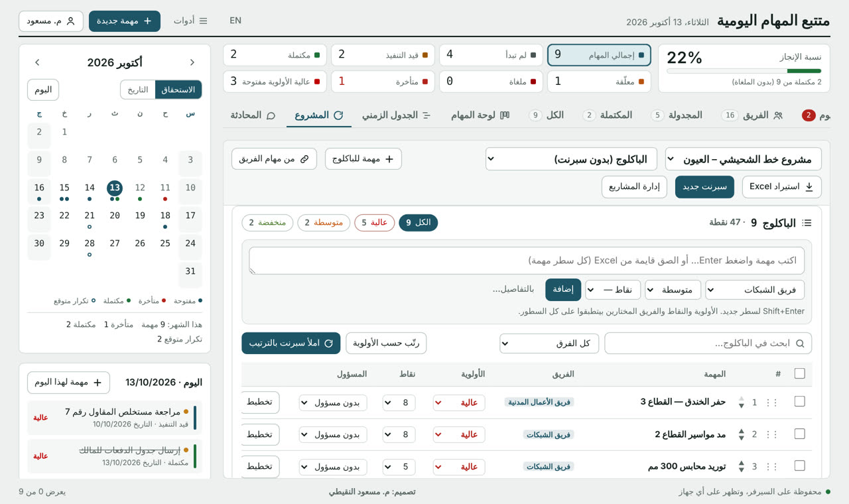
Task: Select التاريخ calendar mode
Action: 138,90
